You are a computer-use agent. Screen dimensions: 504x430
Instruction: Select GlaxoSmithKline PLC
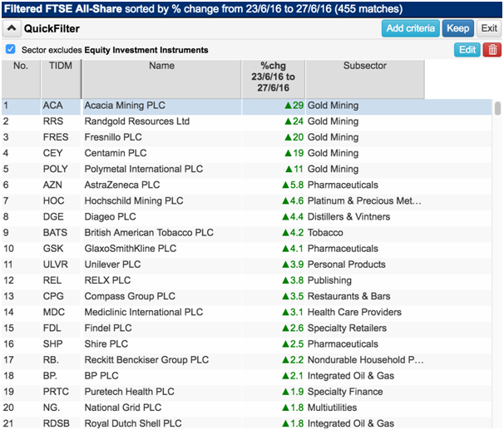131,249
